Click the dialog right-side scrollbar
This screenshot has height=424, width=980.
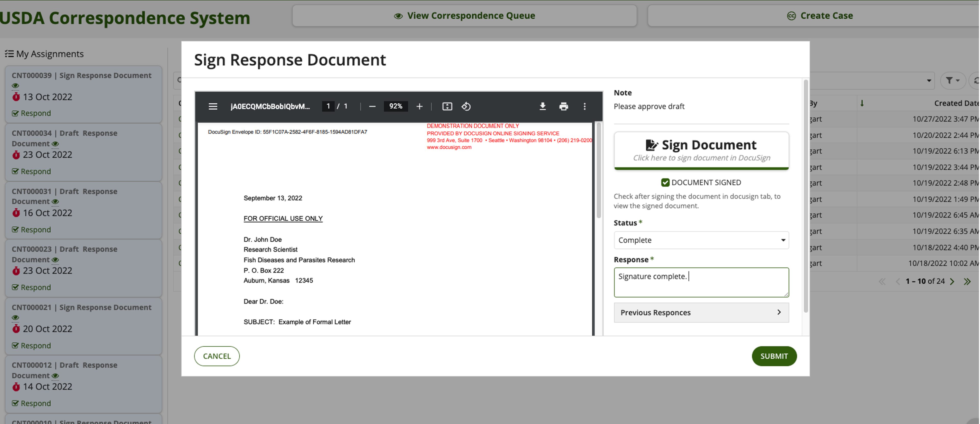805,196
